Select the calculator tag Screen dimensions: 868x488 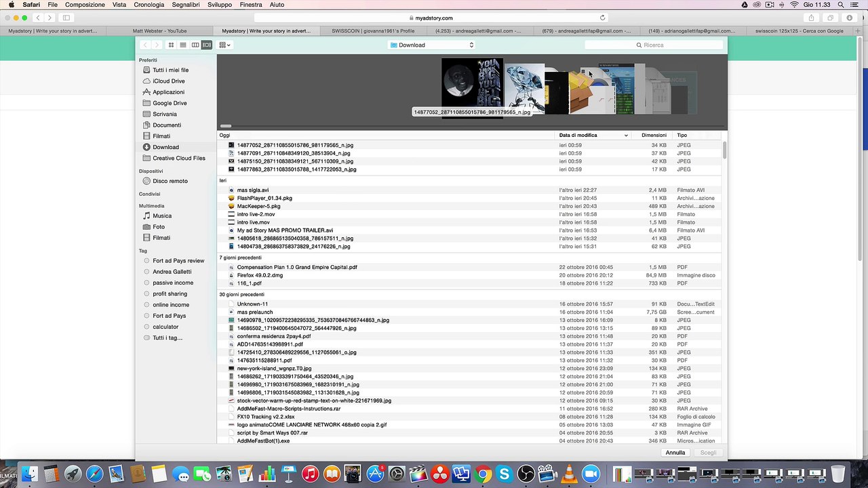pyautogui.click(x=165, y=327)
